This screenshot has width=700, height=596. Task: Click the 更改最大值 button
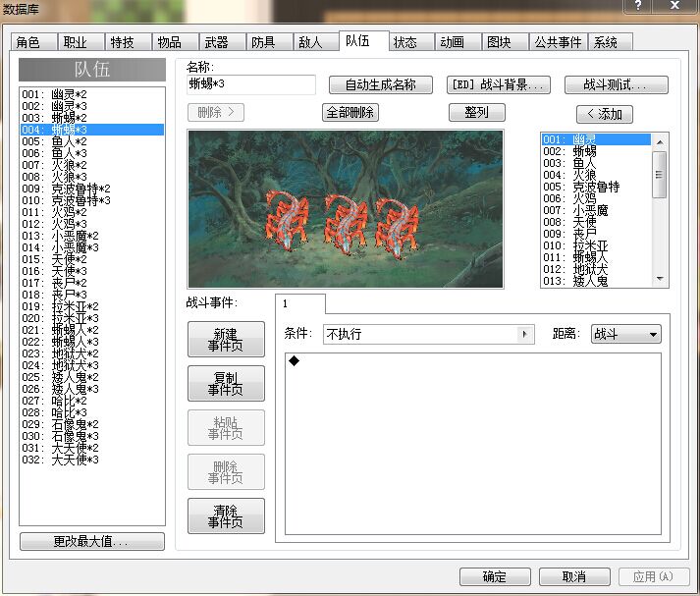[92, 542]
